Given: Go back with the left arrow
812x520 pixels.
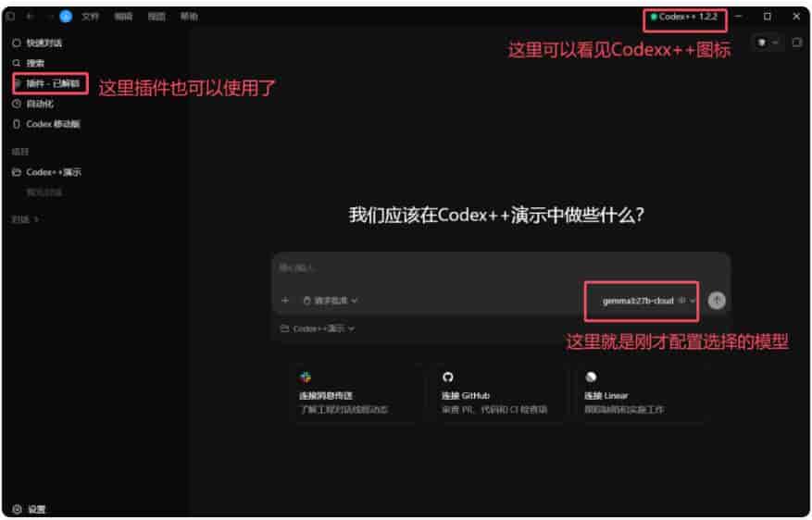Looking at the screenshot, I should [x=30, y=17].
